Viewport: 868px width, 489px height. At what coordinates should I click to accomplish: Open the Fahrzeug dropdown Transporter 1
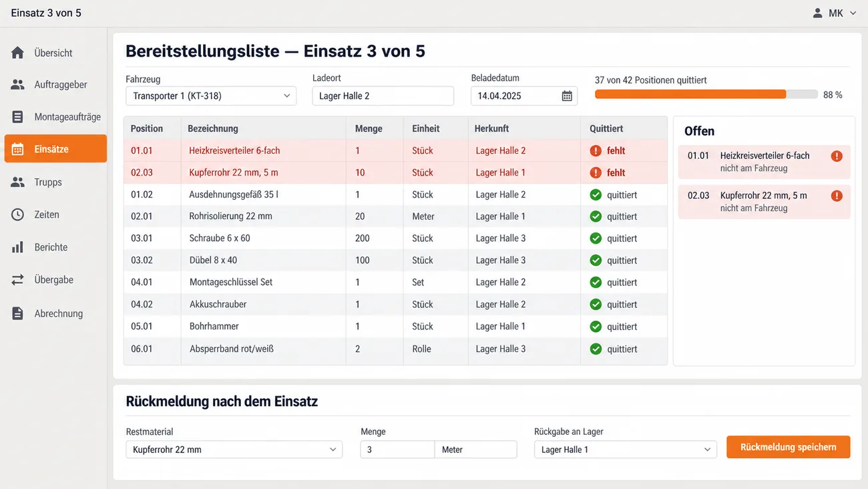click(x=211, y=96)
